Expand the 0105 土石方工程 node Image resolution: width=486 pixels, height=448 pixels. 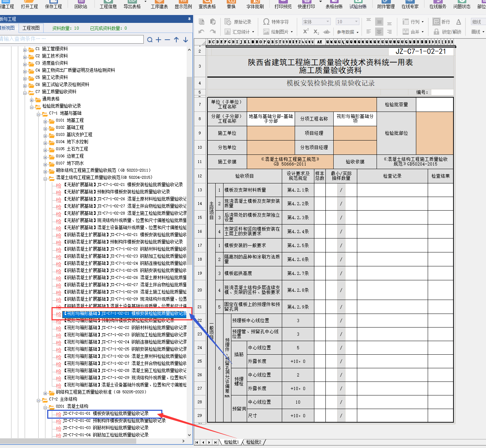click(x=45, y=150)
